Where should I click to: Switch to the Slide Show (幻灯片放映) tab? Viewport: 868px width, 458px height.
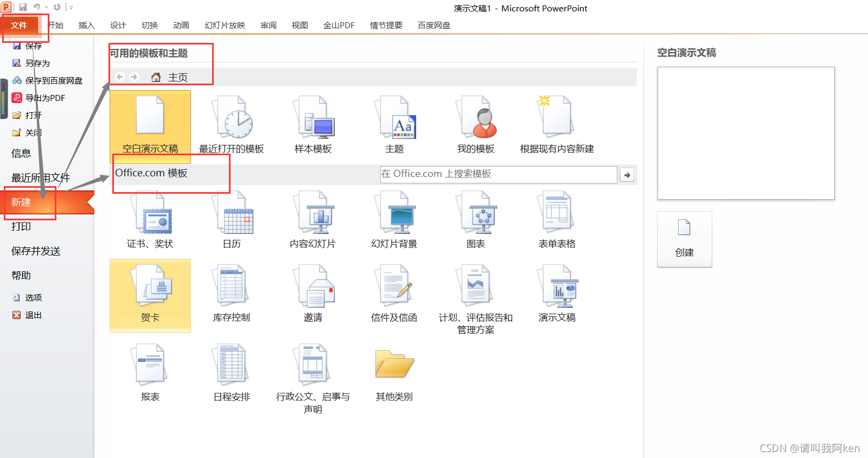225,25
